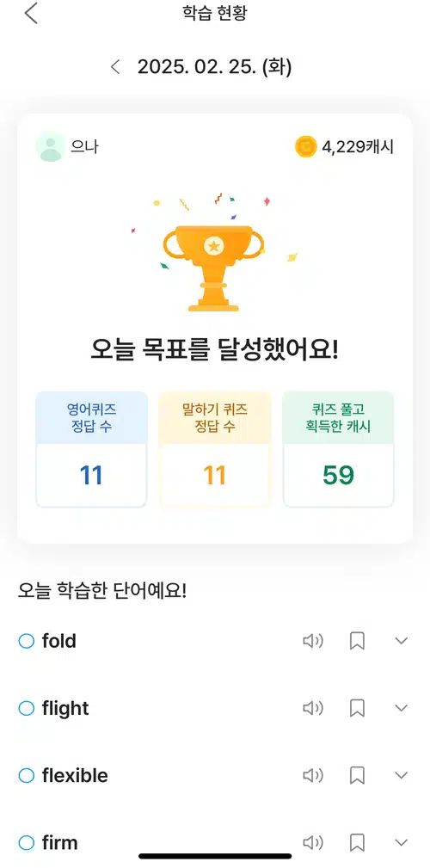This screenshot has width=430, height=868.
Task: Expand details for the word flexible
Action: tap(402, 776)
